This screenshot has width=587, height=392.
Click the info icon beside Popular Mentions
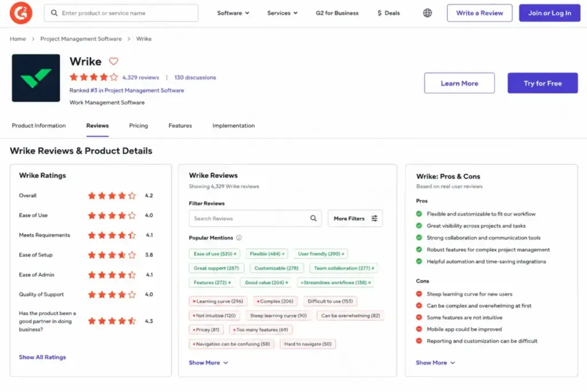(x=239, y=238)
